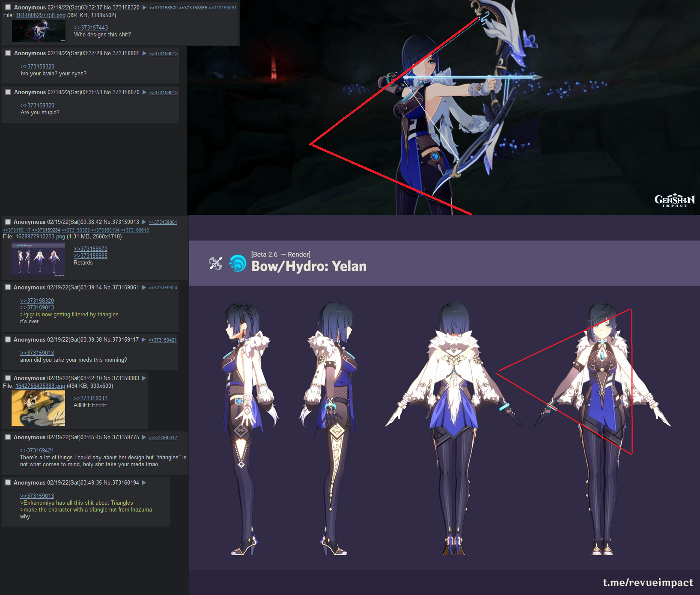The image size is (700, 595).
Task: Expand the character render thumbnail beside 'Retards'
Action: 38,259
